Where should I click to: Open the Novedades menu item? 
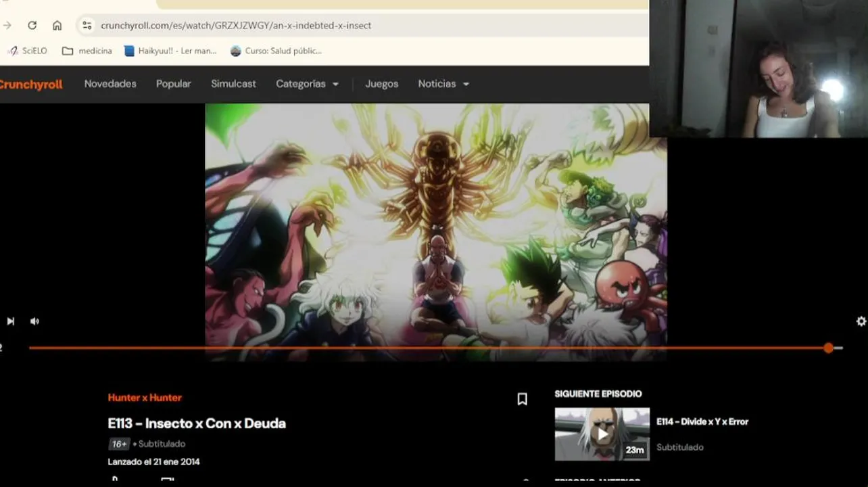110,84
